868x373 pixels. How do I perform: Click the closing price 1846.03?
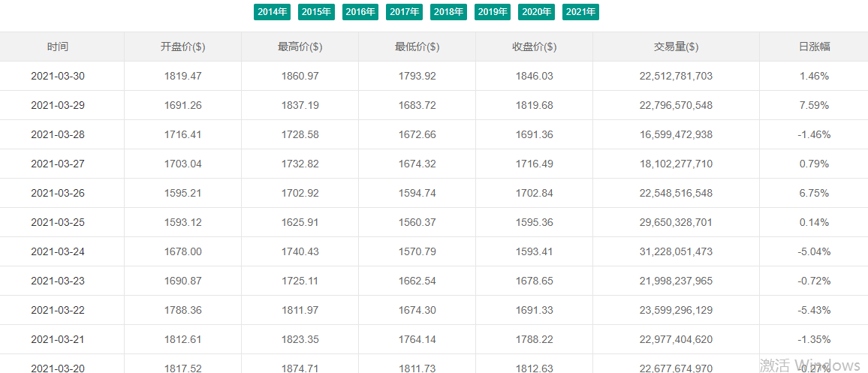pyautogui.click(x=534, y=76)
